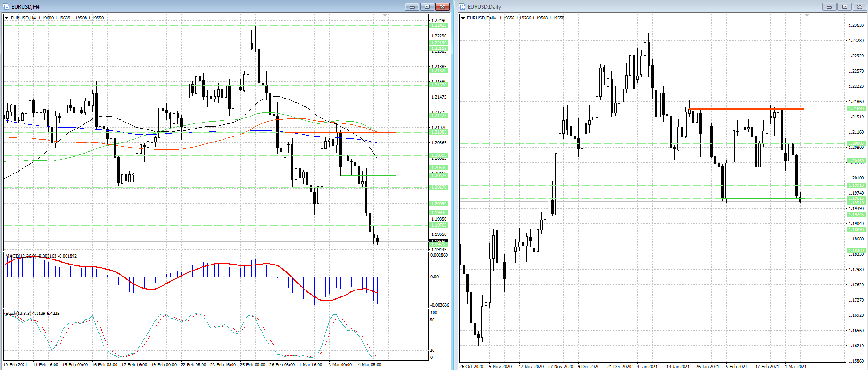Screen dimensions: 868x370
Task: Click the MACD scale value 0.002869
Action: pyautogui.click(x=439, y=255)
